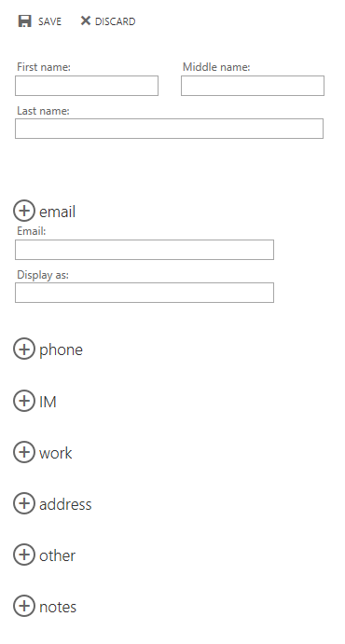Click the plus icon beside notes
Viewport: 345px width, 644px height.
24,606
